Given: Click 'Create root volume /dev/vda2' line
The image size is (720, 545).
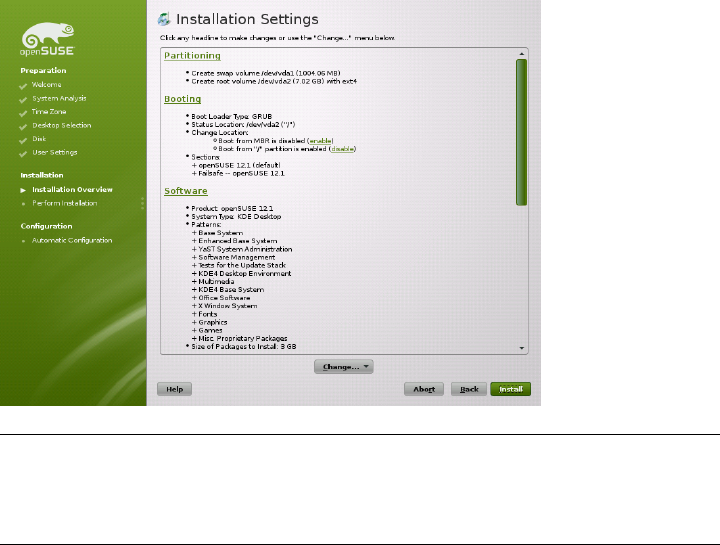Looking at the screenshot, I should 274,82.
